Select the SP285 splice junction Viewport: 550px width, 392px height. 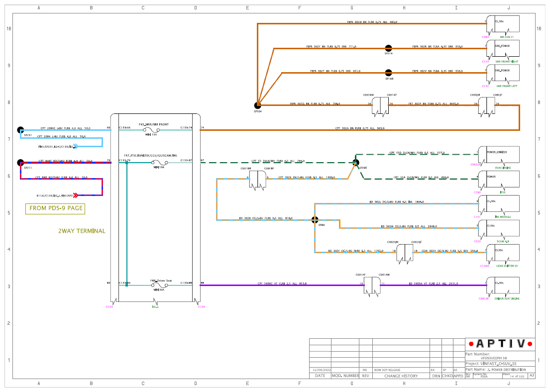[356, 162]
